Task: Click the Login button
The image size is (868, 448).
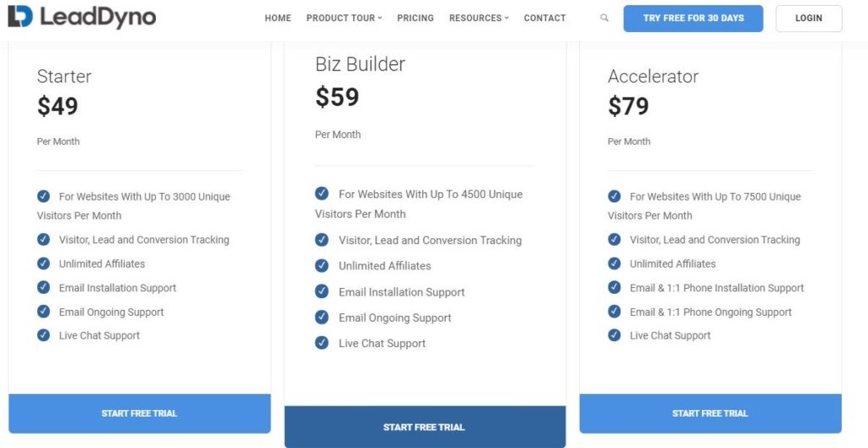Action: click(809, 19)
